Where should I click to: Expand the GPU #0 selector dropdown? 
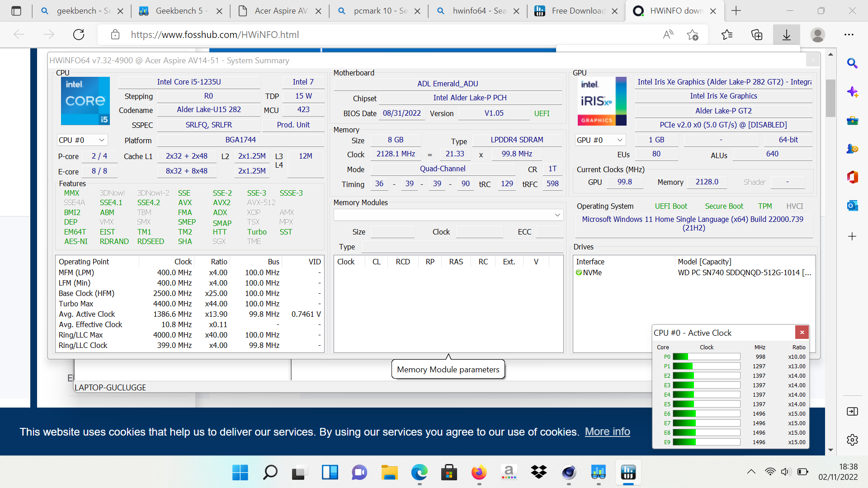click(x=600, y=140)
